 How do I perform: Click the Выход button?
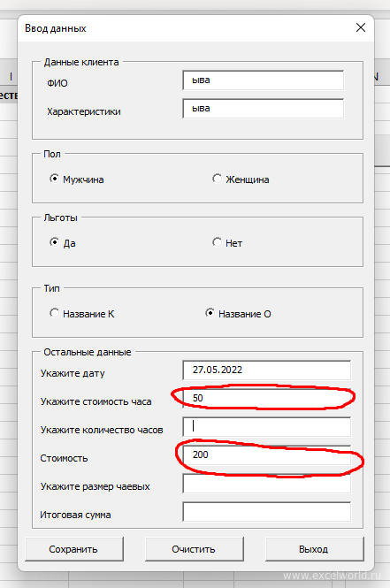(314, 549)
